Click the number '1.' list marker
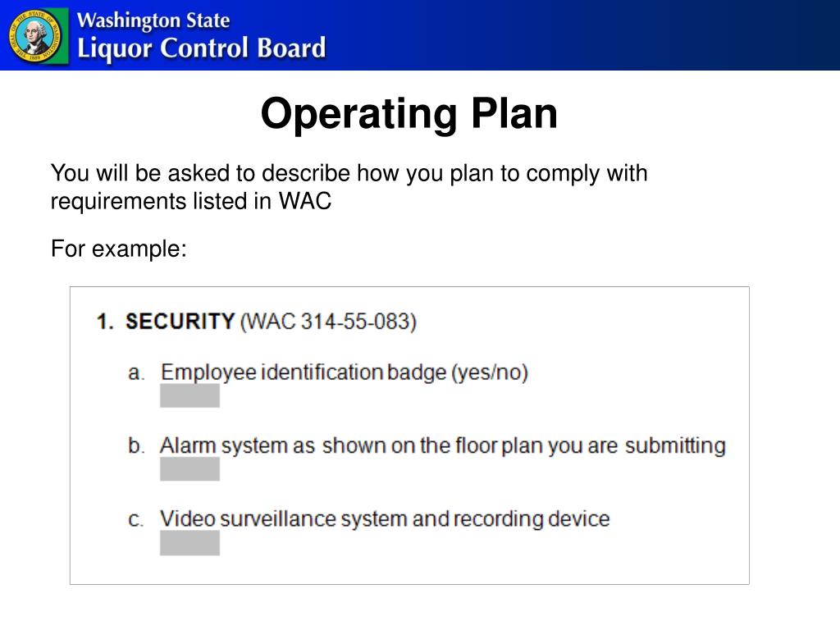This screenshot has width=840, height=630. coord(105,322)
